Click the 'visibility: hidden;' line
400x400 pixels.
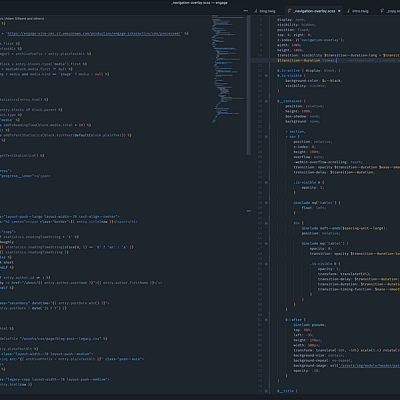[x=296, y=25]
